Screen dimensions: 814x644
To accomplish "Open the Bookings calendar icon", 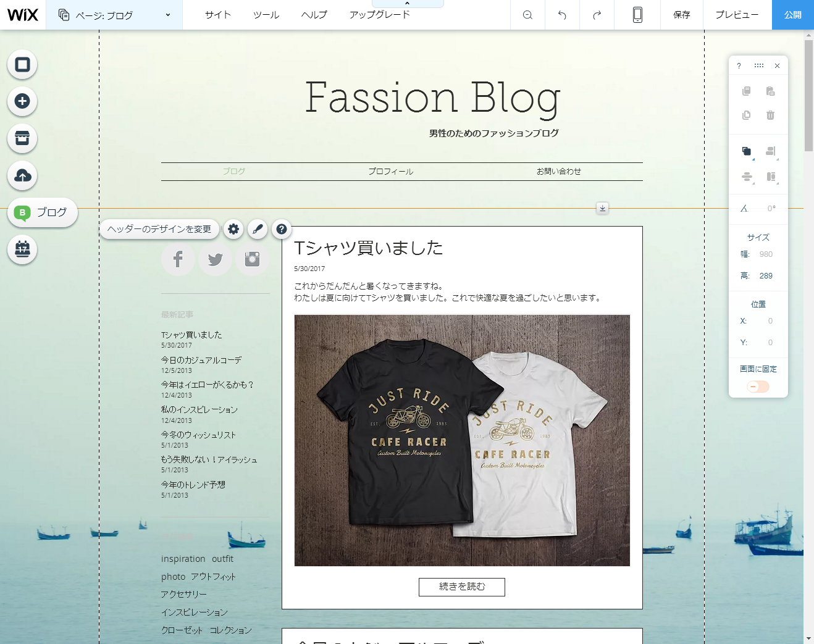I will (22, 249).
